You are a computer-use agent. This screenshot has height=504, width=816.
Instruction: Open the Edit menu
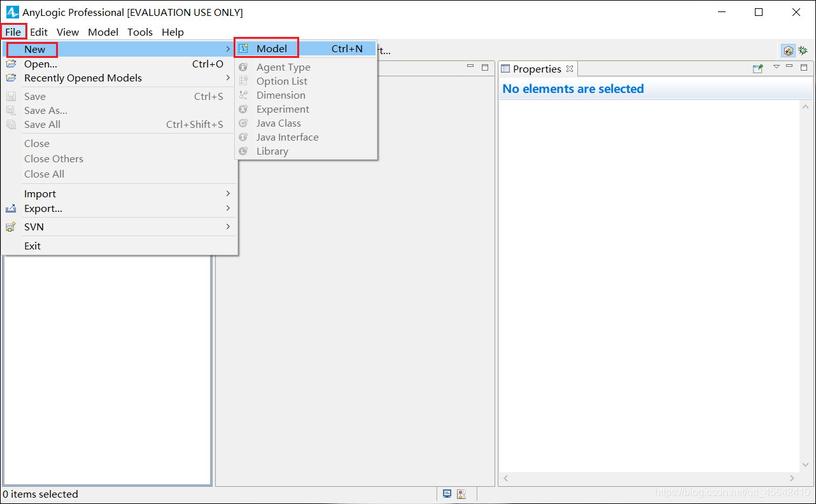tap(39, 32)
